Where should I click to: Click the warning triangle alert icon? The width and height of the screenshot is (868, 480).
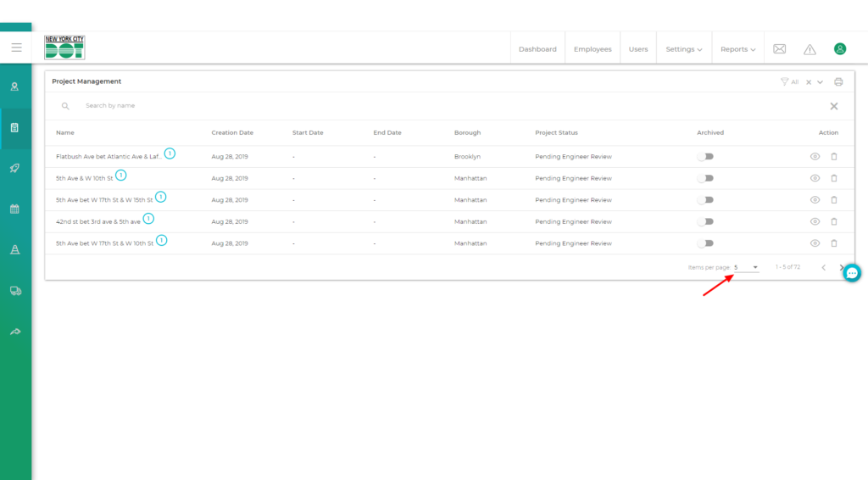[810, 49]
